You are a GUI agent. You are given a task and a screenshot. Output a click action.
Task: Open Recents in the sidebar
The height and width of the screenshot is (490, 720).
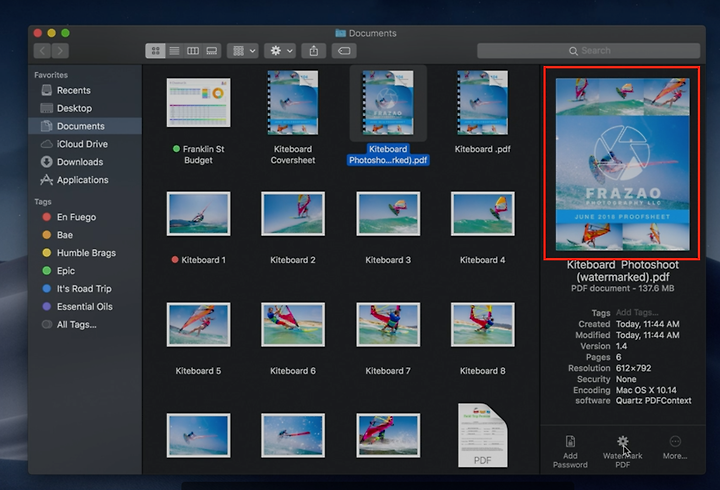click(x=85, y=90)
